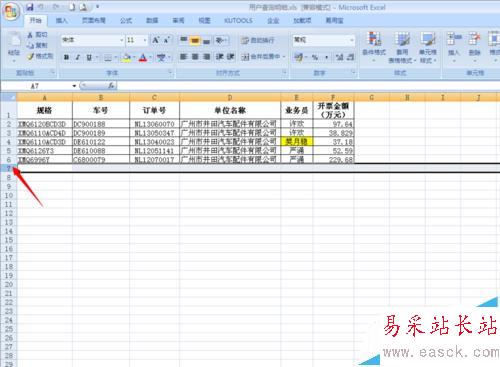This screenshot has width=500, height=367.
Task: Click the Wrap Text (自动换行) button
Action: tap(258, 40)
